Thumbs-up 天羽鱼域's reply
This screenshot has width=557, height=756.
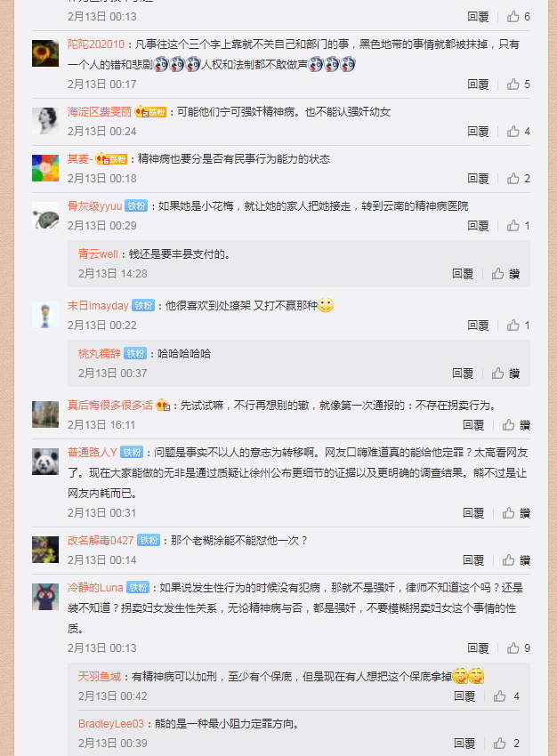click(500, 696)
